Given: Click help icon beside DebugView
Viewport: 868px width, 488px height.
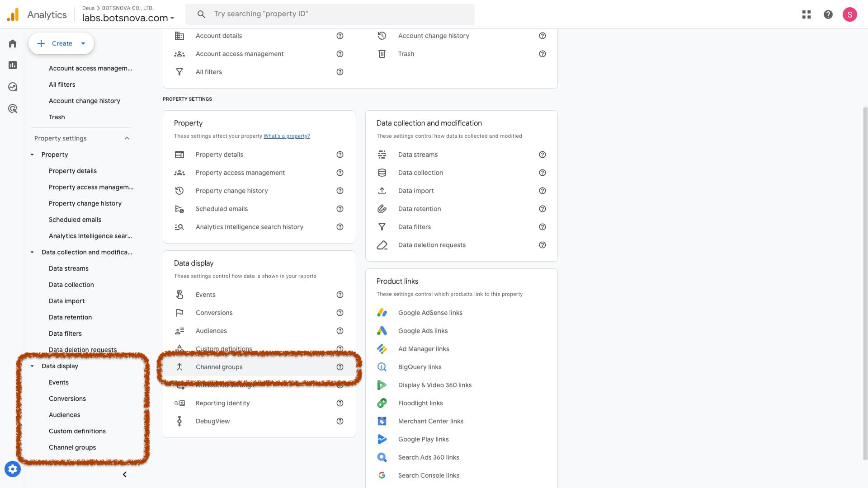Looking at the screenshot, I should coord(340,421).
